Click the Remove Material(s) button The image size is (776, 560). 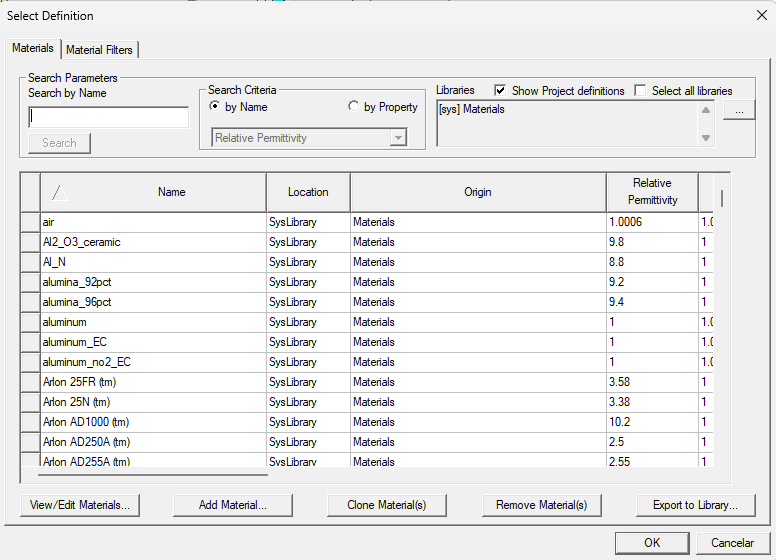[541, 505]
